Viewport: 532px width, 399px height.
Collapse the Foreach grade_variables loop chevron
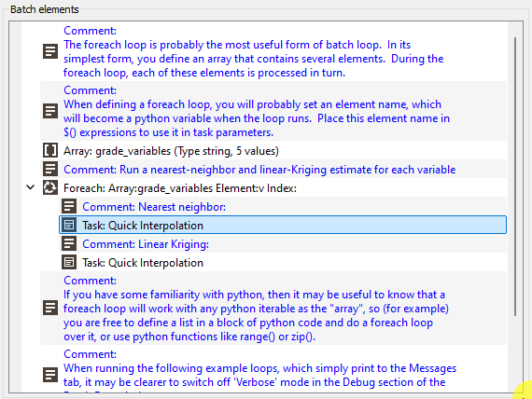coord(31,187)
